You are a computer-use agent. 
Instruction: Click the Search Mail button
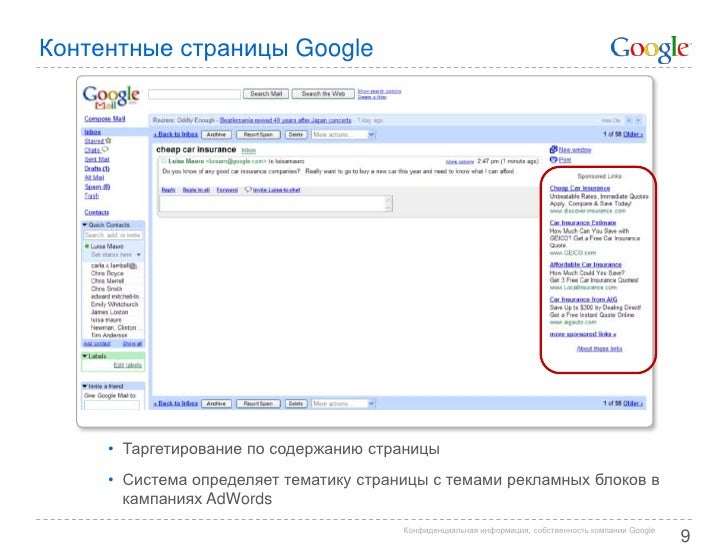pyautogui.click(x=266, y=94)
